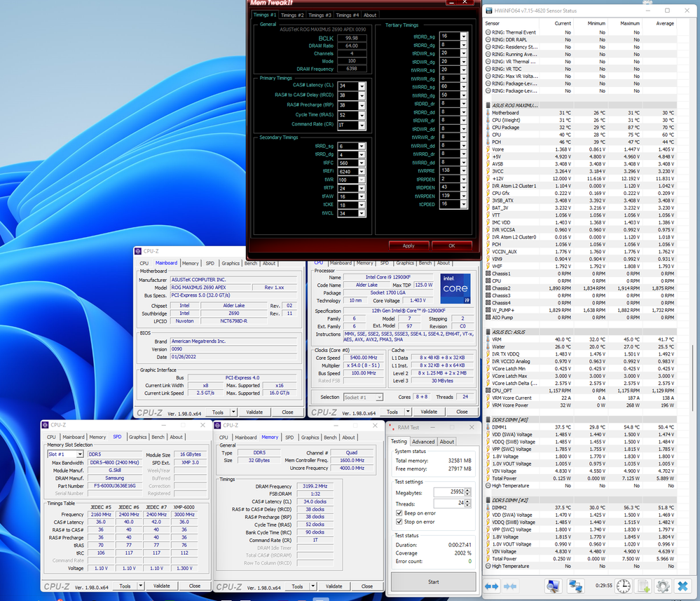Image resolution: width=700 pixels, height=601 pixels.
Task: Click the HWiNFO page with green plus icon
Action: [x=643, y=586]
